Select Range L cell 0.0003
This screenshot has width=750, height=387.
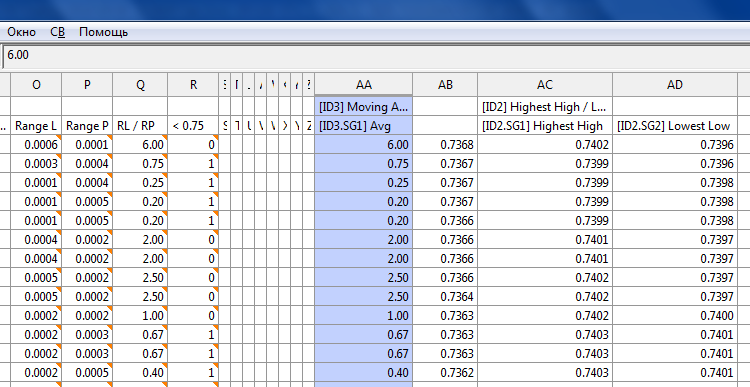(x=36, y=164)
